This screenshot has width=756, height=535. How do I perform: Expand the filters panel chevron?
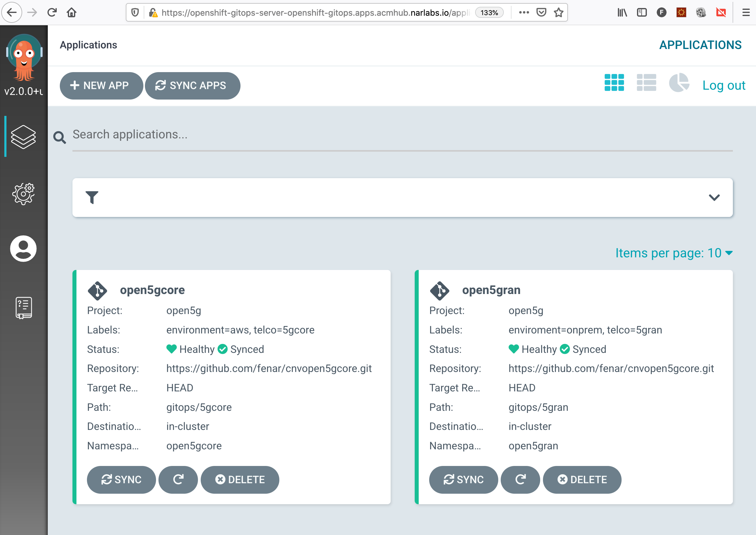714,197
